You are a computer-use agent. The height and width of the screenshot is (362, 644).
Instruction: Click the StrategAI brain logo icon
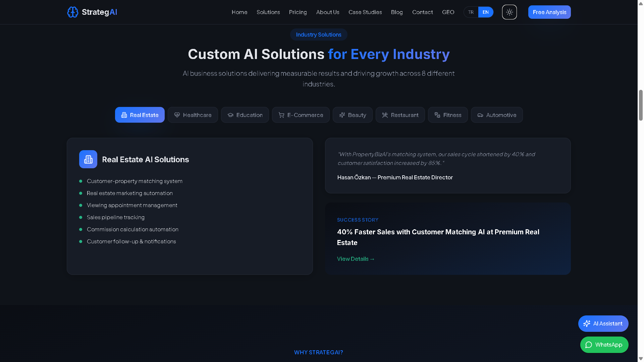tap(72, 12)
